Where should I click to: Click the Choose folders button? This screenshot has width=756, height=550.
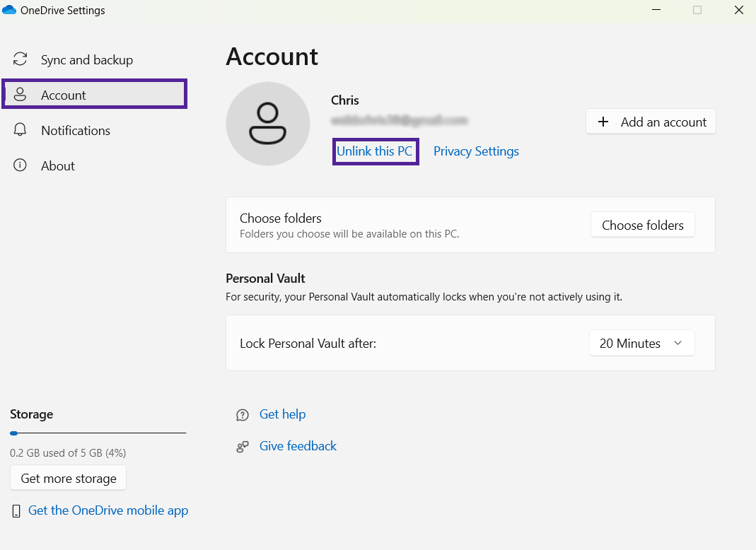(x=642, y=225)
